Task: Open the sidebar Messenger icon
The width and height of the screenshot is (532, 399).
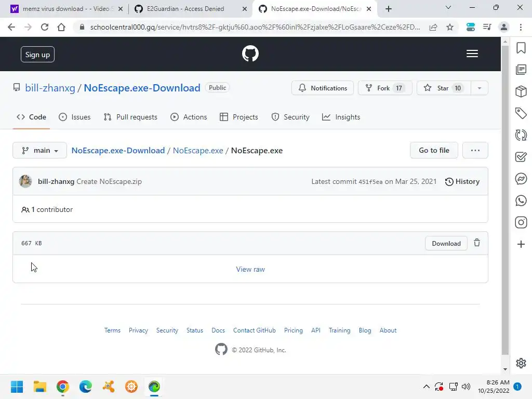Action: pos(521,179)
